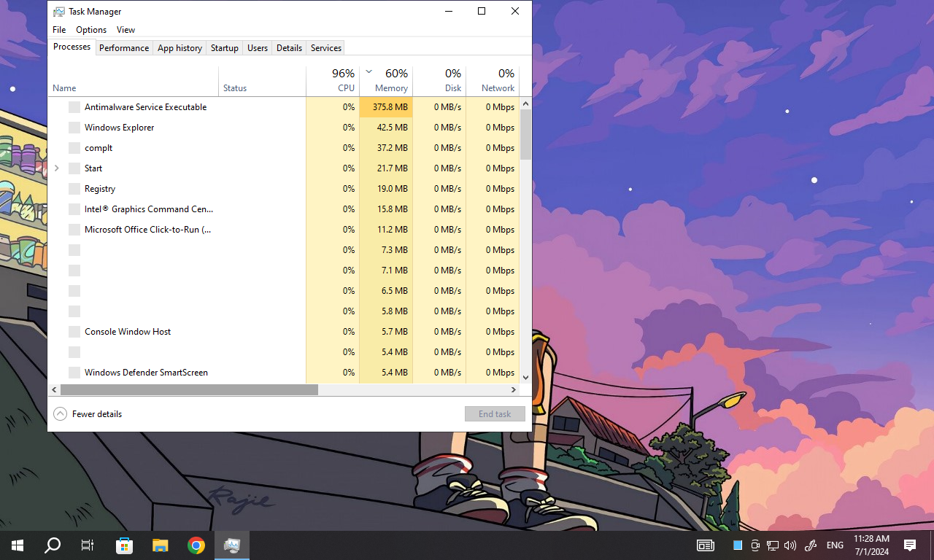Click the 19.0 MB memory cell

[x=386, y=189]
